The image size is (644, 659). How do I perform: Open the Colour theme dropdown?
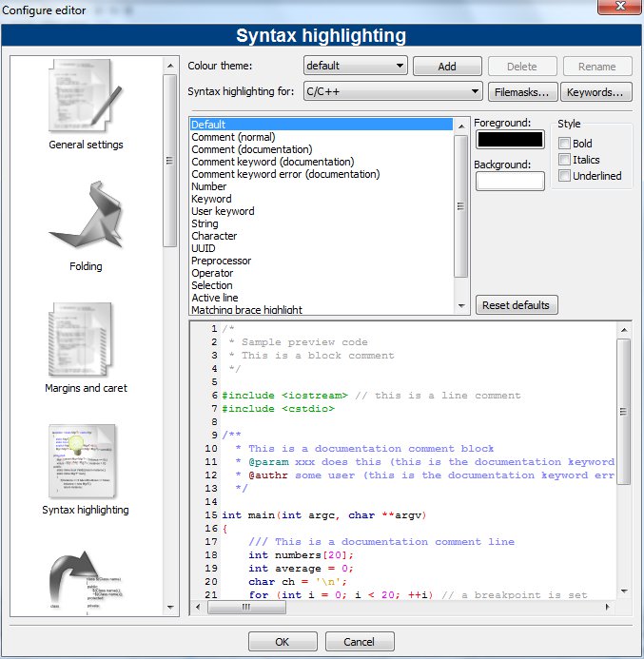(355, 66)
